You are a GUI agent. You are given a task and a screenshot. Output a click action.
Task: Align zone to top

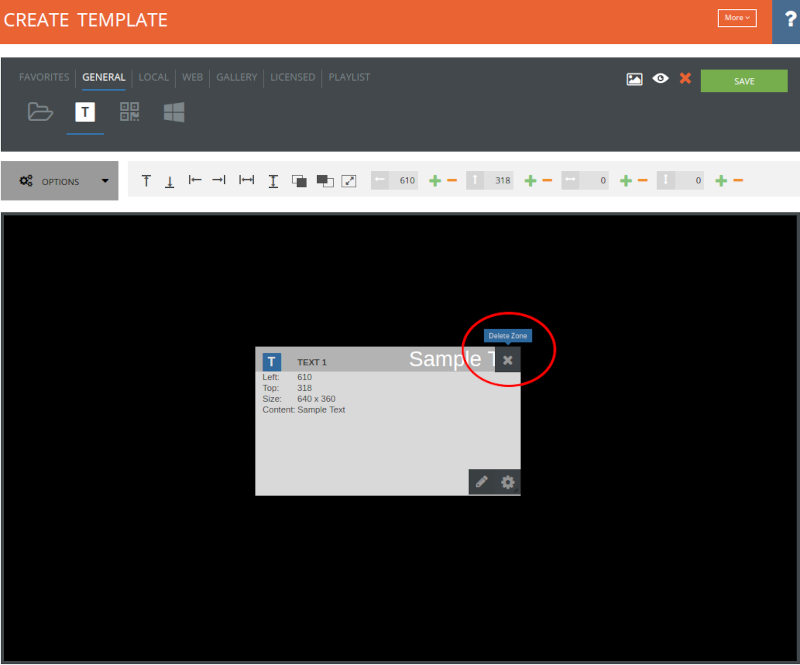tap(146, 181)
